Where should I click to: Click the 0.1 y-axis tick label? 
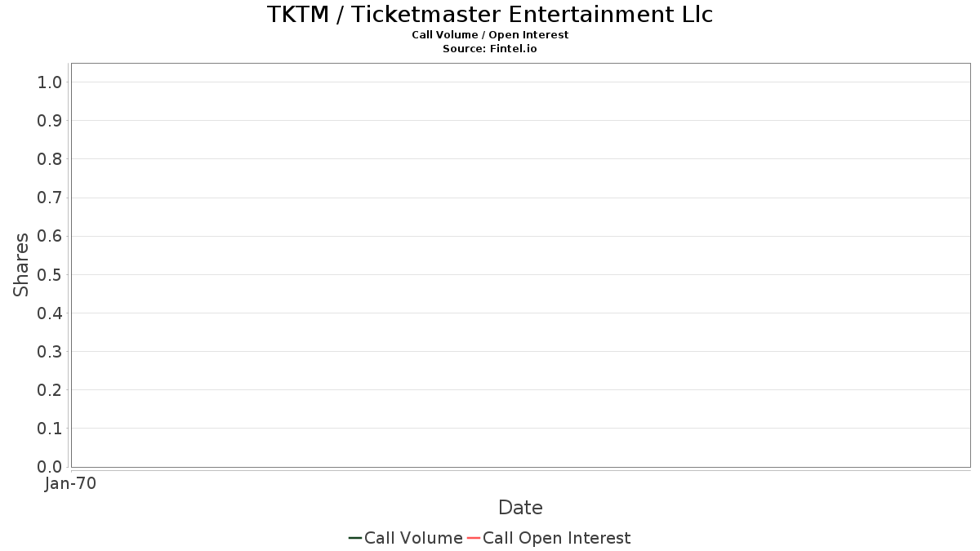click(50, 429)
